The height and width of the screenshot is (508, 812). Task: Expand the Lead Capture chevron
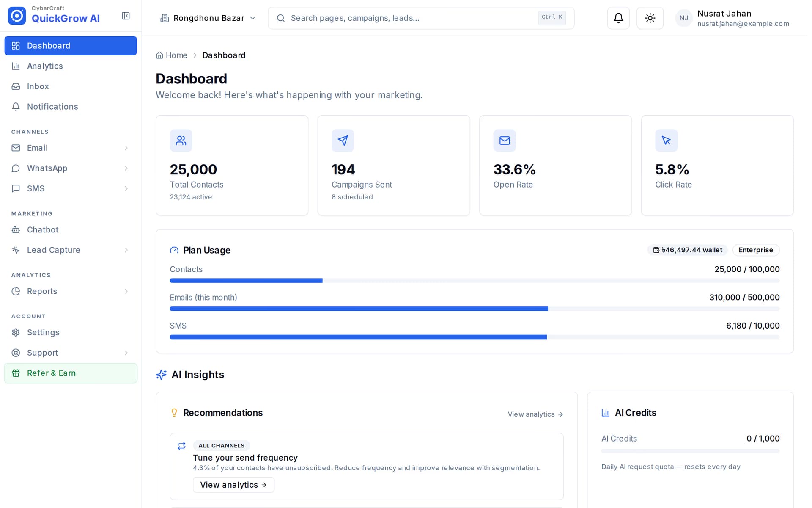click(x=126, y=250)
